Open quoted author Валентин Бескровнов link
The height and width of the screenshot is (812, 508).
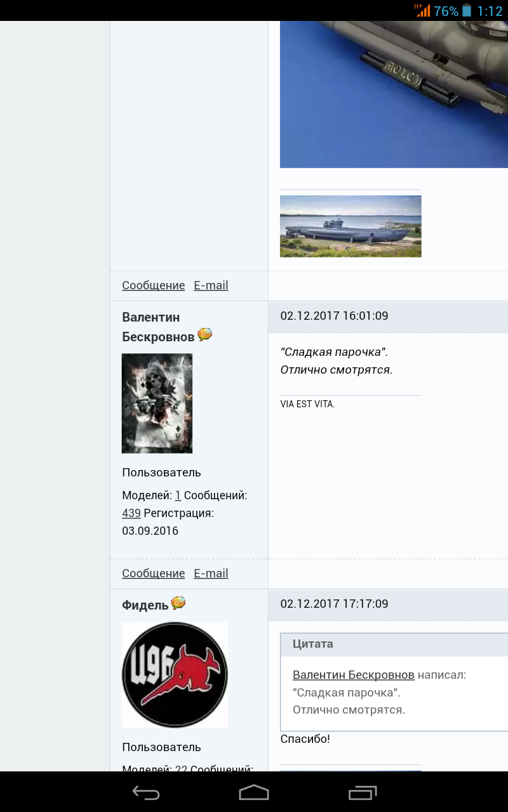click(354, 675)
